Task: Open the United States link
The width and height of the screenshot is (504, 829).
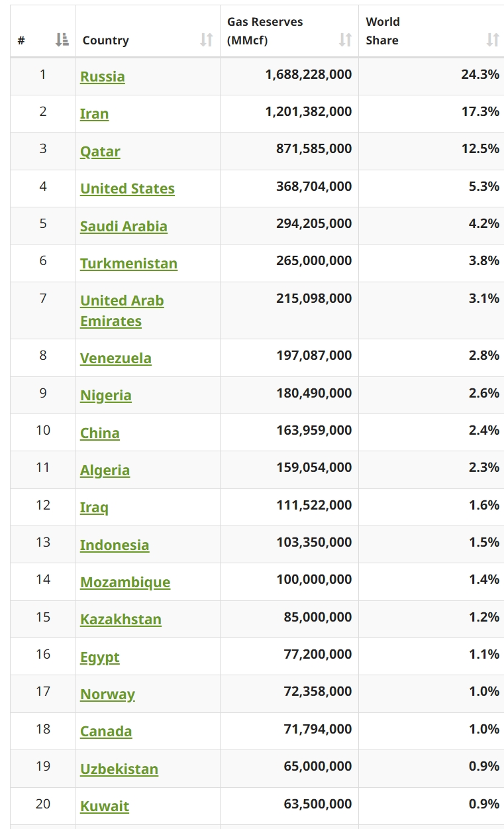Action: (x=127, y=188)
